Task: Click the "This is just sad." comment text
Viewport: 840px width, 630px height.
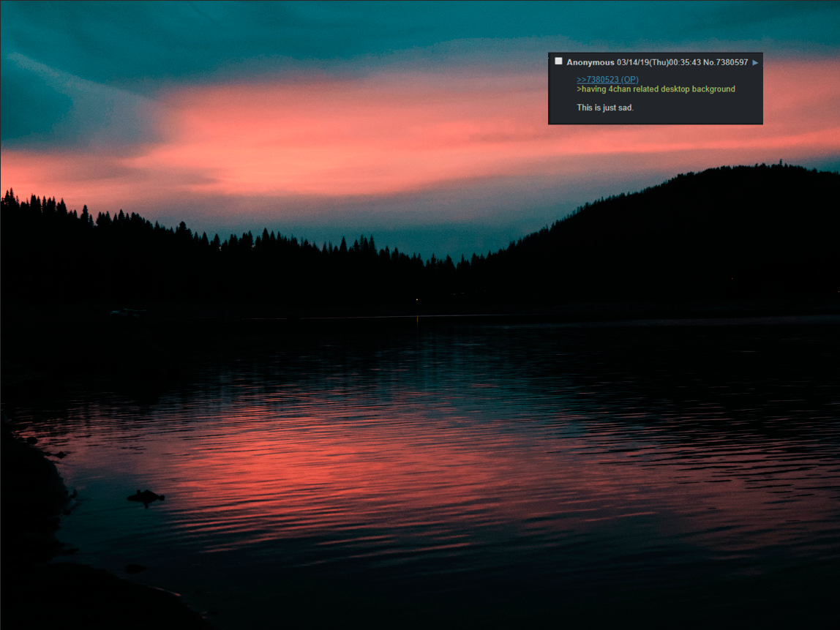Action: (x=604, y=108)
